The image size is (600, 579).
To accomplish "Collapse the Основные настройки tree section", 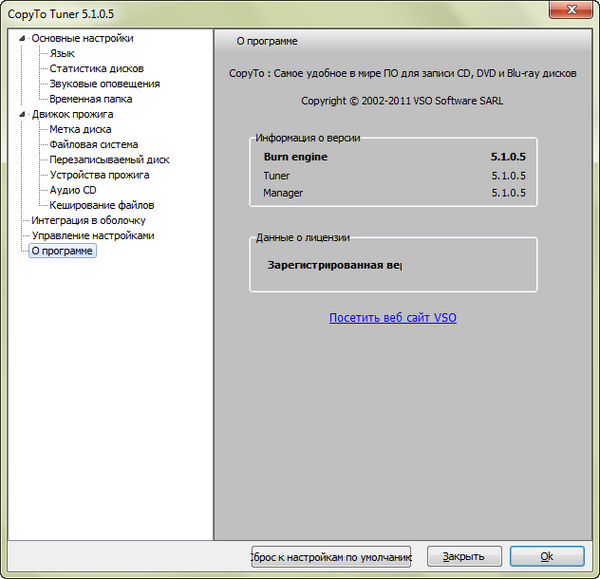I will 23,38.
